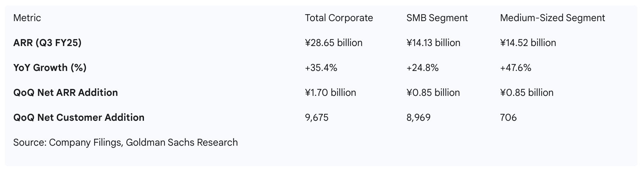This screenshot has height=172, width=644.
Task: Click the ¥28.65 billion total ARR cell
Action: coord(333,43)
